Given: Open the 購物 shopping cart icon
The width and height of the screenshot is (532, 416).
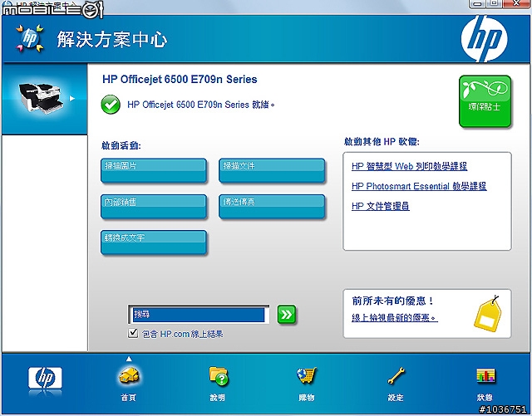Looking at the screenshot, I should [307, 375].
